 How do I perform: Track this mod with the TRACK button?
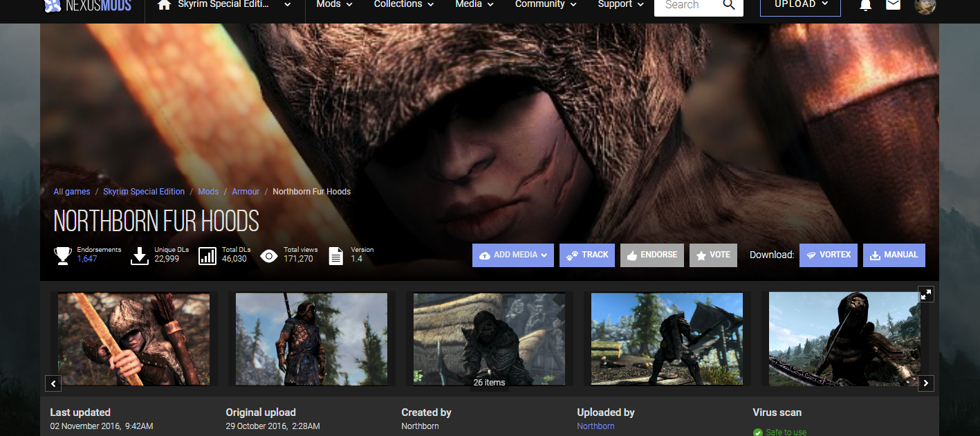pos(587,255)
